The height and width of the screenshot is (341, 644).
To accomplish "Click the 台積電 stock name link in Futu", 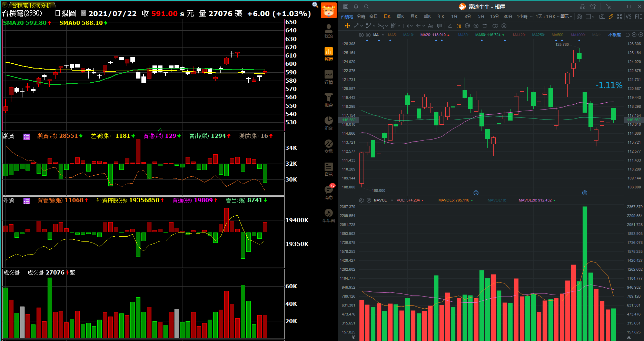I will click(x=347, y=16).
